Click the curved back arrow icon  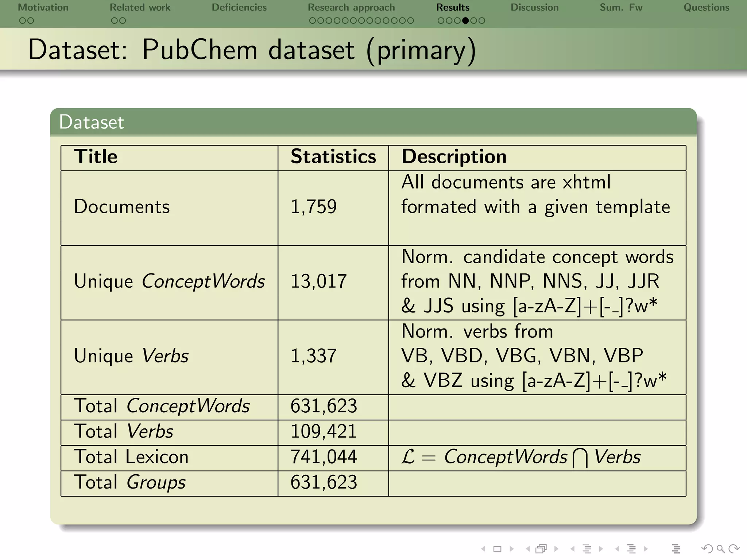(x=707, y=549)
